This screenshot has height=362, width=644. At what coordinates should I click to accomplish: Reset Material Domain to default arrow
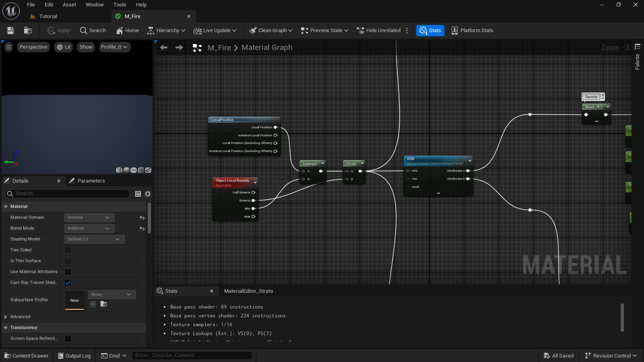[142, 218]
